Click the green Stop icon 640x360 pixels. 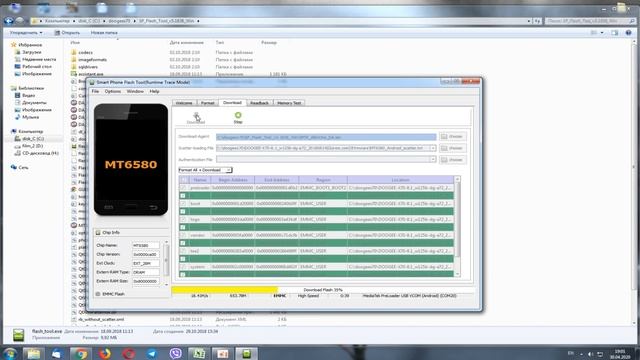[238, 116]
